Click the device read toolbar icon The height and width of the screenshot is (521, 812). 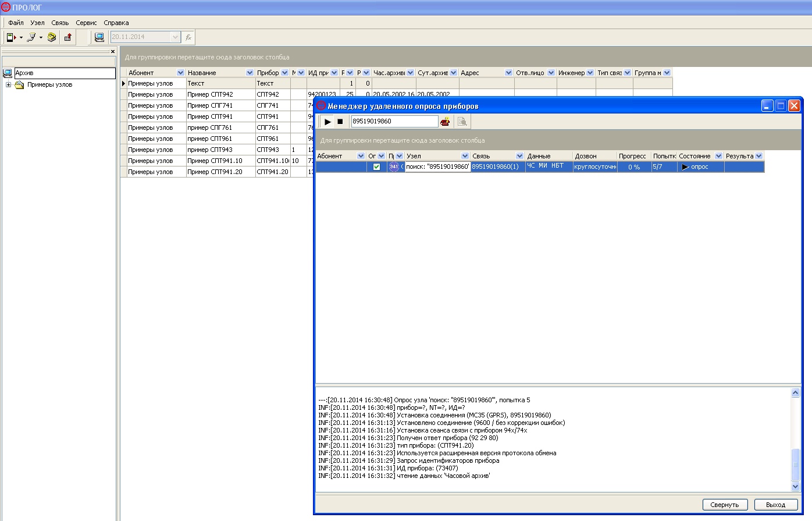pos(11,37)
